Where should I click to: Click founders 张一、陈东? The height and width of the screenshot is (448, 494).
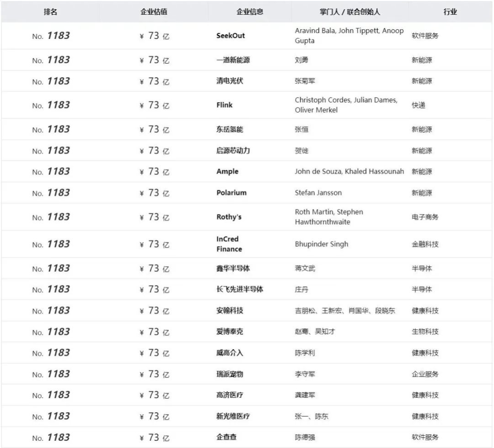(311, 416)
